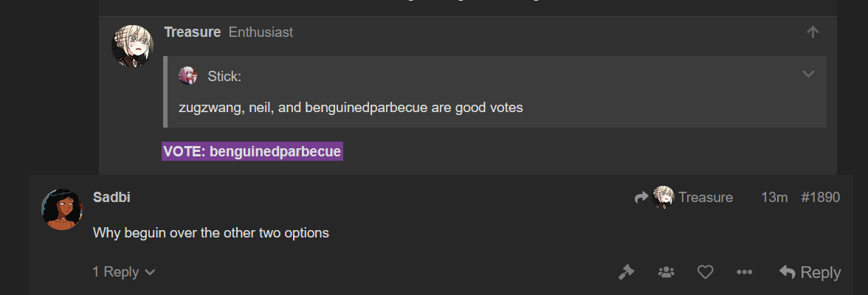The width and height of the screenshot is (868, 295).
Task: Open Sadbi's username link
Action: click(x=111, y=197)
